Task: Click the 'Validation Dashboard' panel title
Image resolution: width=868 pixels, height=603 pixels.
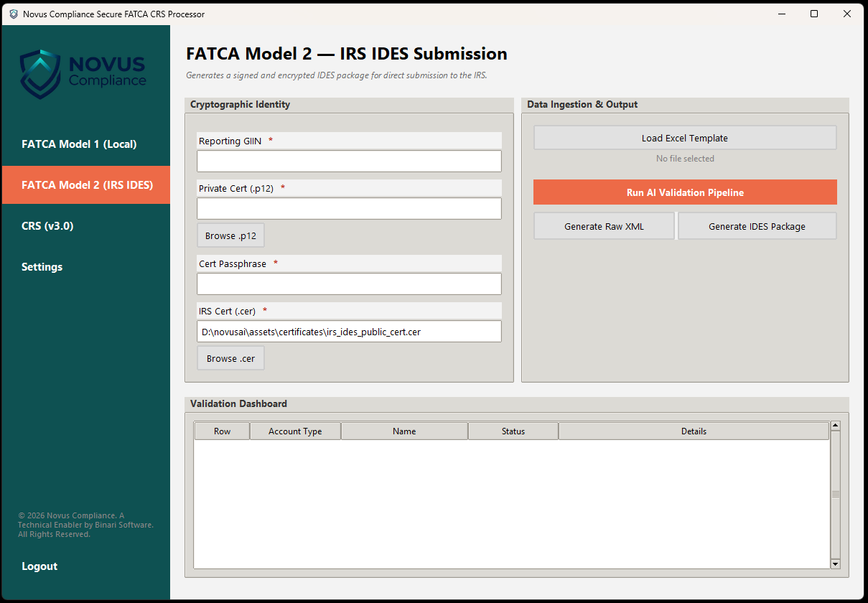Action: (x=238, y=403)
